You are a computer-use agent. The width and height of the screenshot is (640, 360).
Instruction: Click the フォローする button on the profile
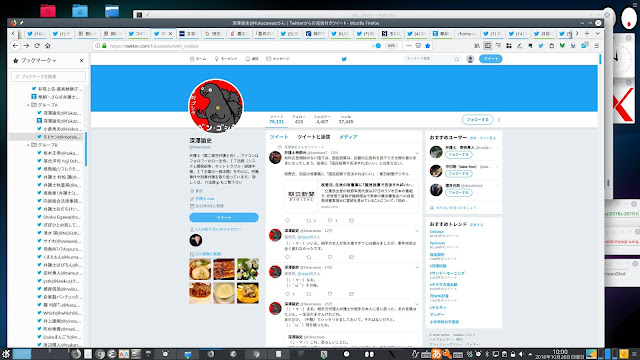[x=477, y=120]
